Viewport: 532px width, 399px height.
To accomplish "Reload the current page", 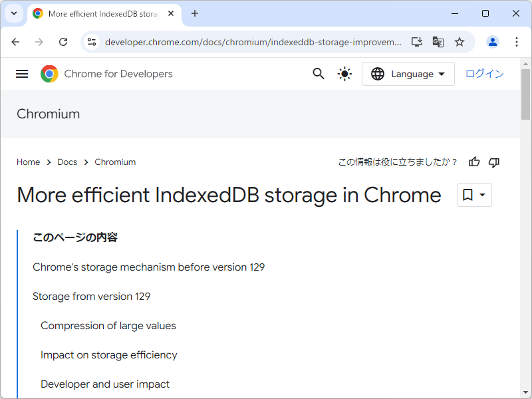I will pyautogui.click(x=63, y=41).
